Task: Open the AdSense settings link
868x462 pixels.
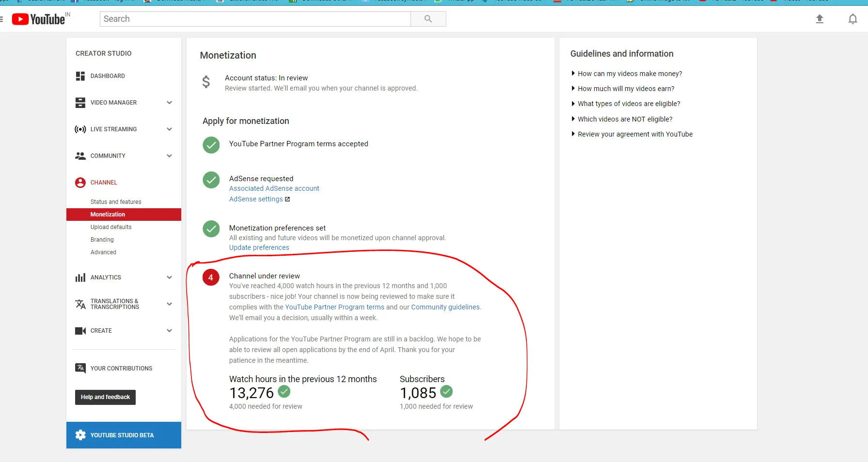Action: 256,199
